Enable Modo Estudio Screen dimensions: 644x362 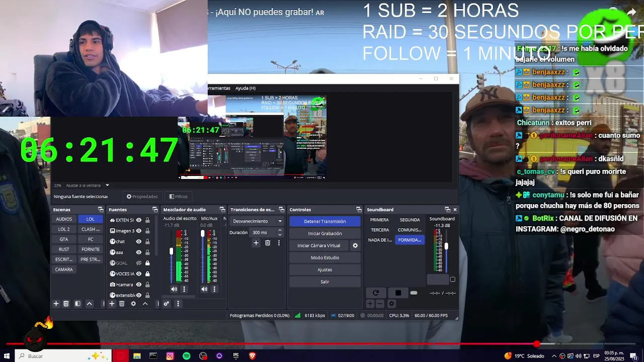(x=325, y=257)
